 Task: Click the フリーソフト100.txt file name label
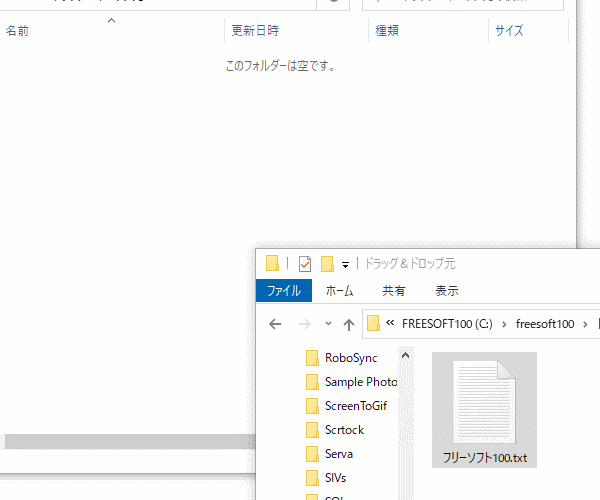click(x=484, y=458)
